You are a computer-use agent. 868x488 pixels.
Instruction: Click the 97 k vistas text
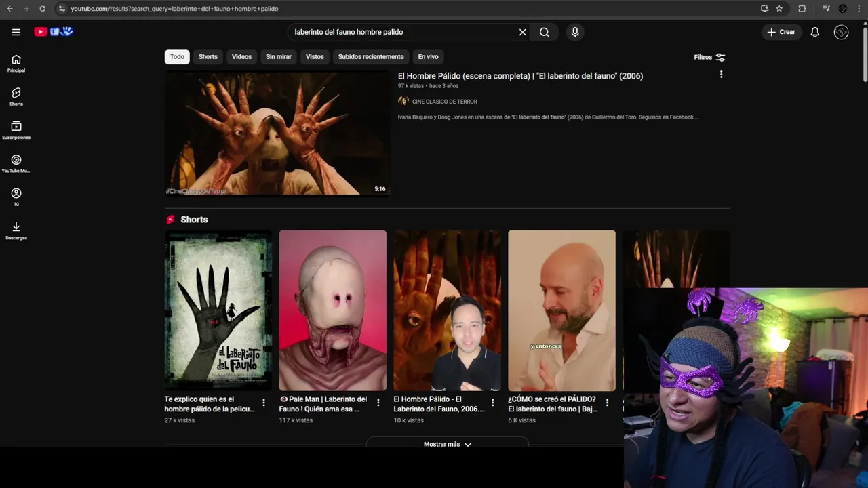[411, 86]
